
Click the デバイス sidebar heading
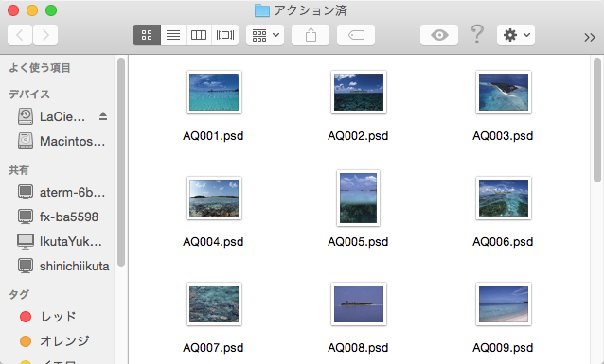click(x=29, y=95)
